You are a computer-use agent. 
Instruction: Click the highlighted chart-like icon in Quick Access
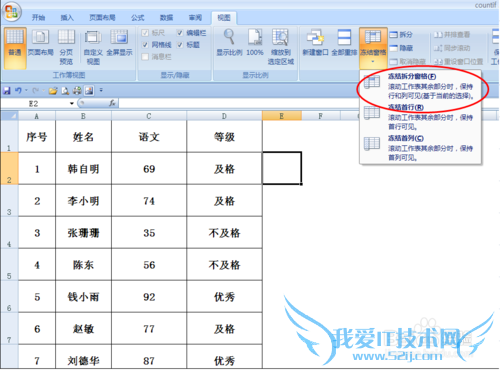pyautogui.click(x=89, y=90)
